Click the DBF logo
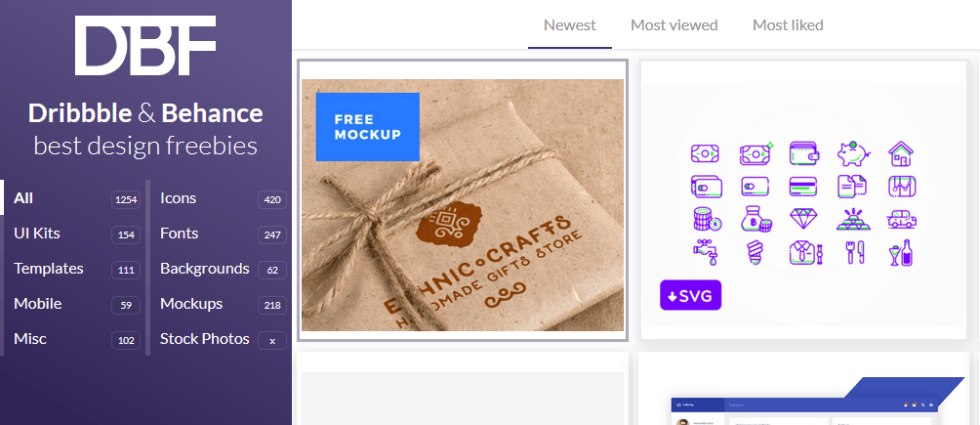980x425 pixels. (145, 46)
